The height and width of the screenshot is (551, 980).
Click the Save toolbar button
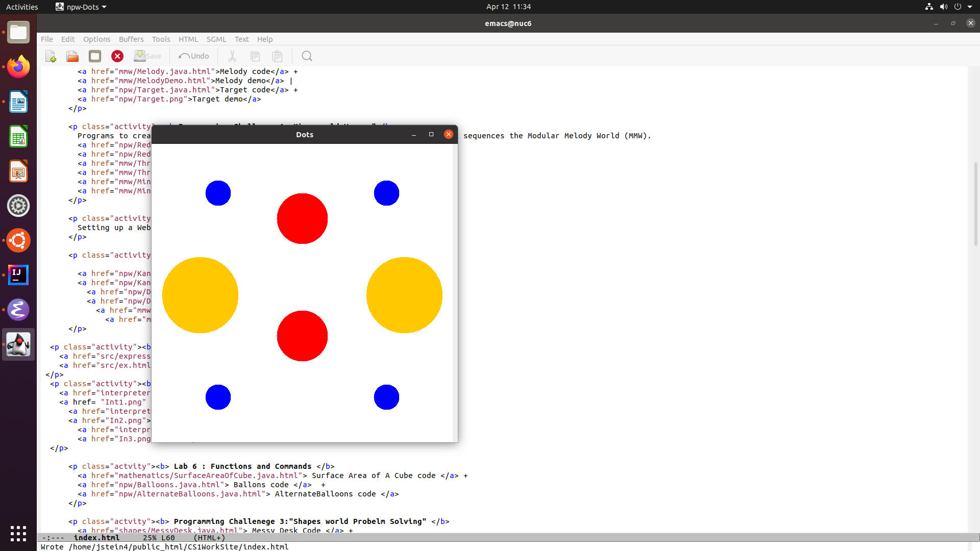(148, 56)
